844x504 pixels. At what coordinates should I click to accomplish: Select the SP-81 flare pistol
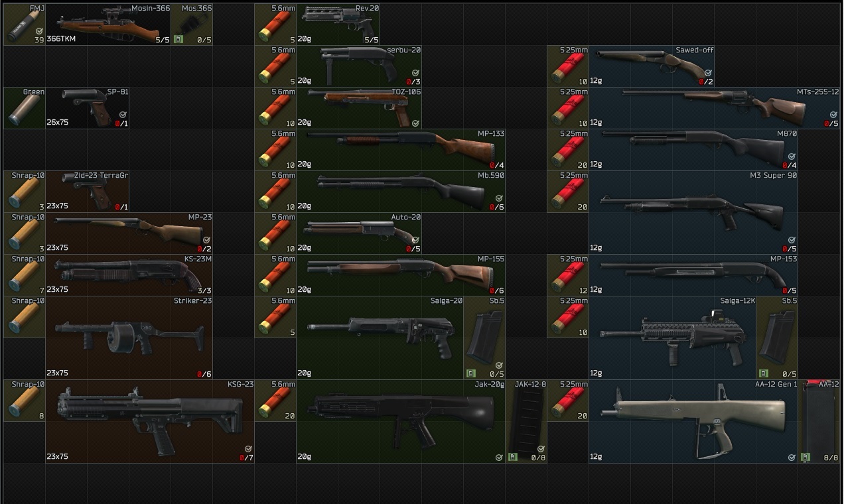pos(88,107)
